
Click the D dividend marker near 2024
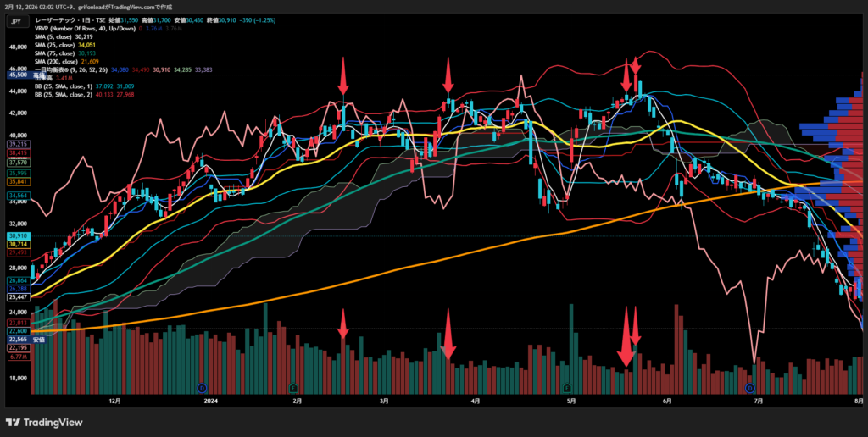(202, 387)
